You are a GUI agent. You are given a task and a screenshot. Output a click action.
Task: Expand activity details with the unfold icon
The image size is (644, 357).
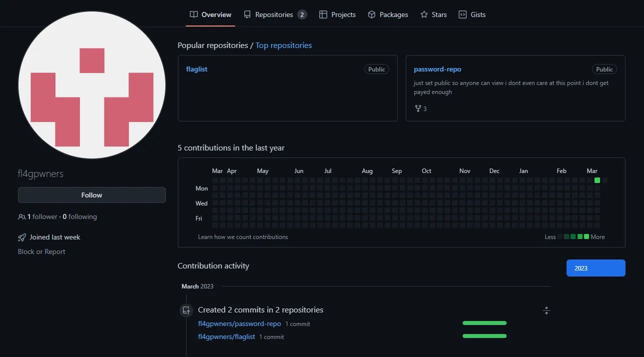pos(546,310)
